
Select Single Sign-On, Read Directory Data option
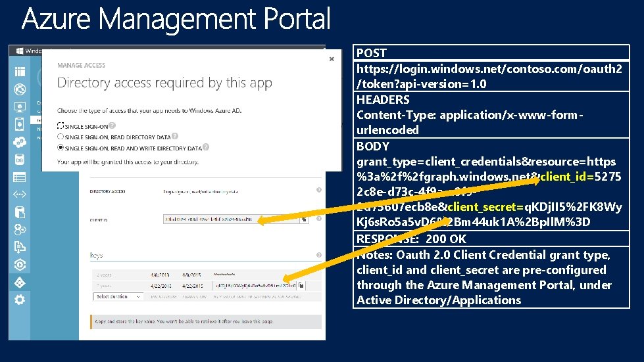(x=61, y=137)
